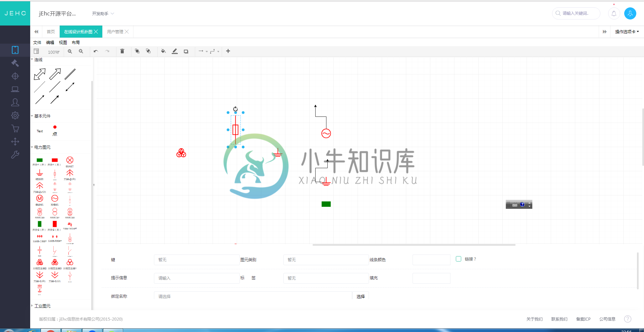Click the help question icon in footer

(628, 319)
